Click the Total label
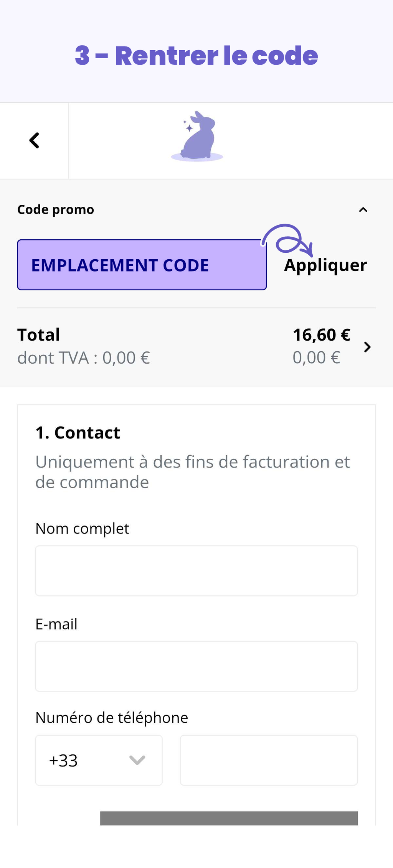This screenshot has width=393, height=868. (x=39, y=335)
